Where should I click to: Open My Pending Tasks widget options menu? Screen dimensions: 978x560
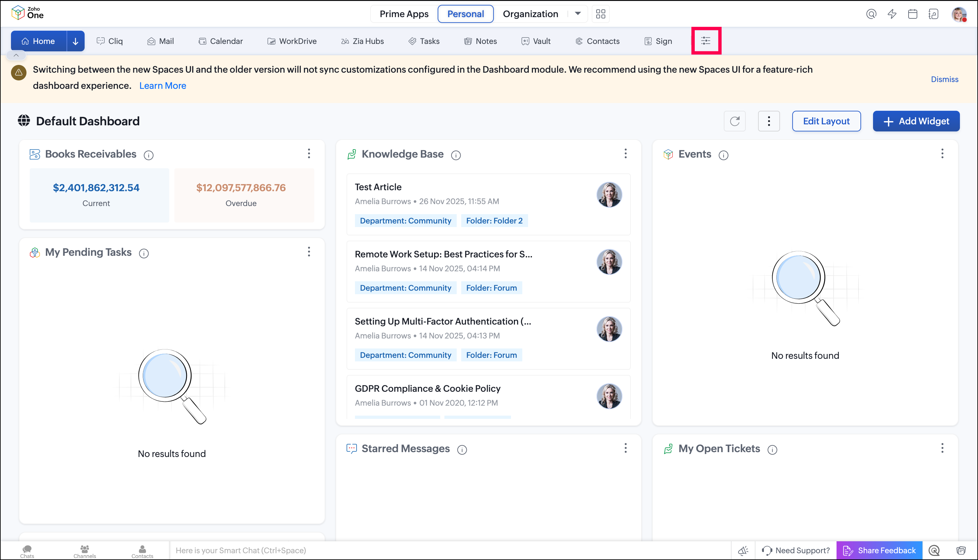click(309, 252)
